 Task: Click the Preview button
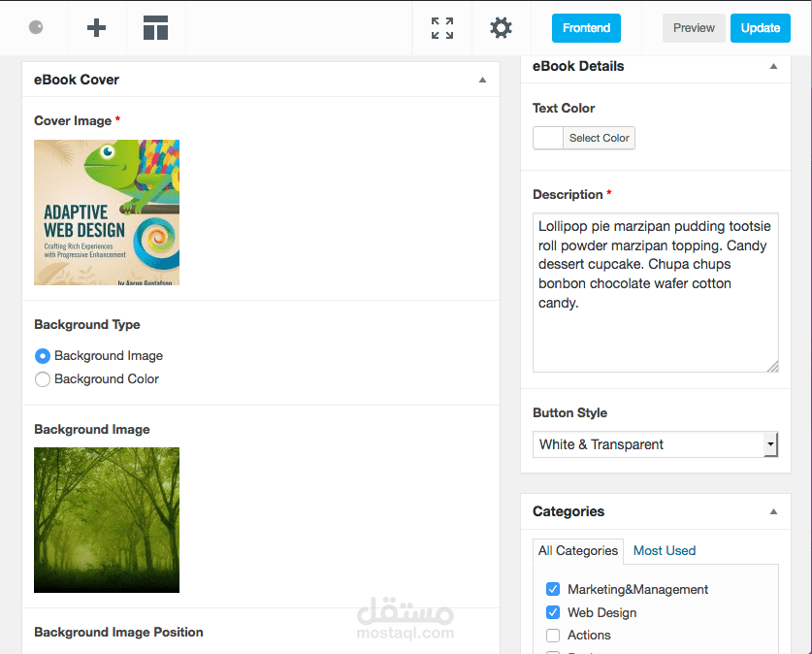(694, 28)
